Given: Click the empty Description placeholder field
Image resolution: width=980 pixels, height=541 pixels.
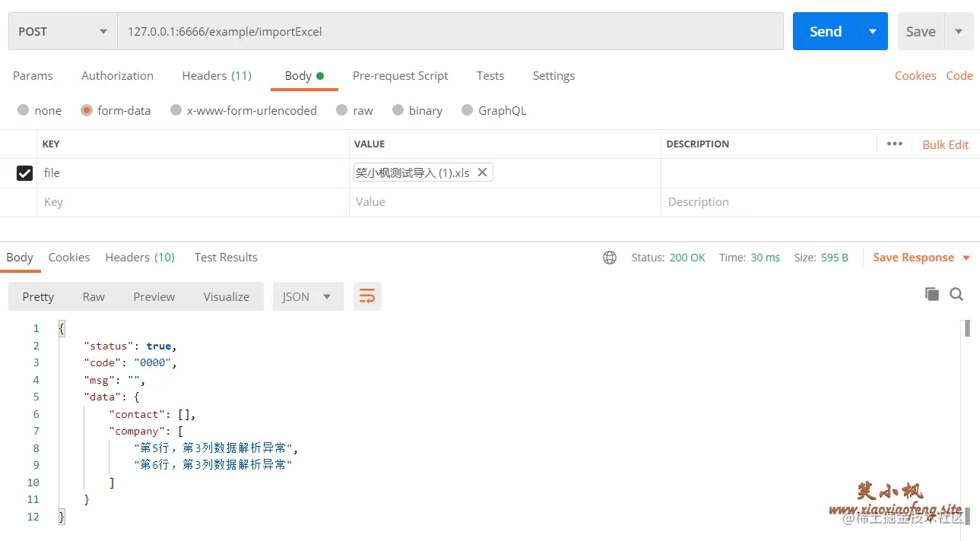Looking at the screenshot, I should coord(820,202).
